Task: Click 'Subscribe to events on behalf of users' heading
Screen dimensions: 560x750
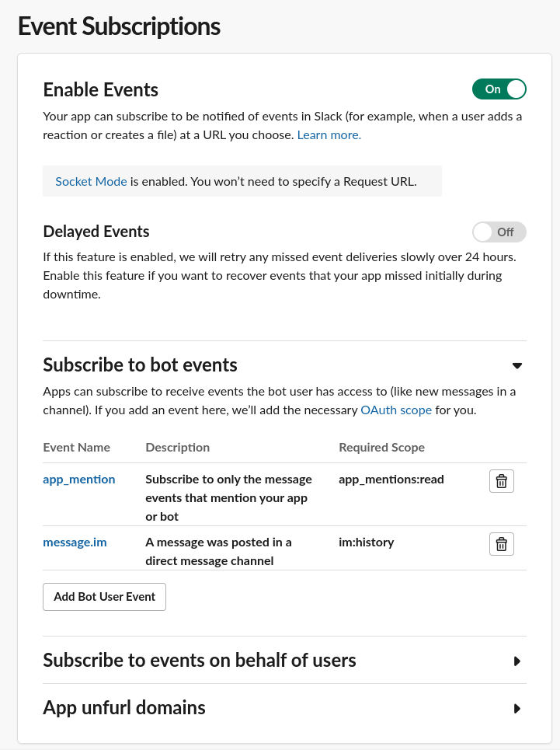Action: pyautogui.click(x=200, y=661)
